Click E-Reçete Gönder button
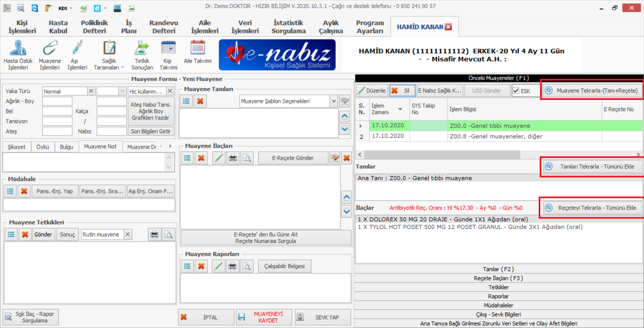The image size is (644, 328). 292,158
